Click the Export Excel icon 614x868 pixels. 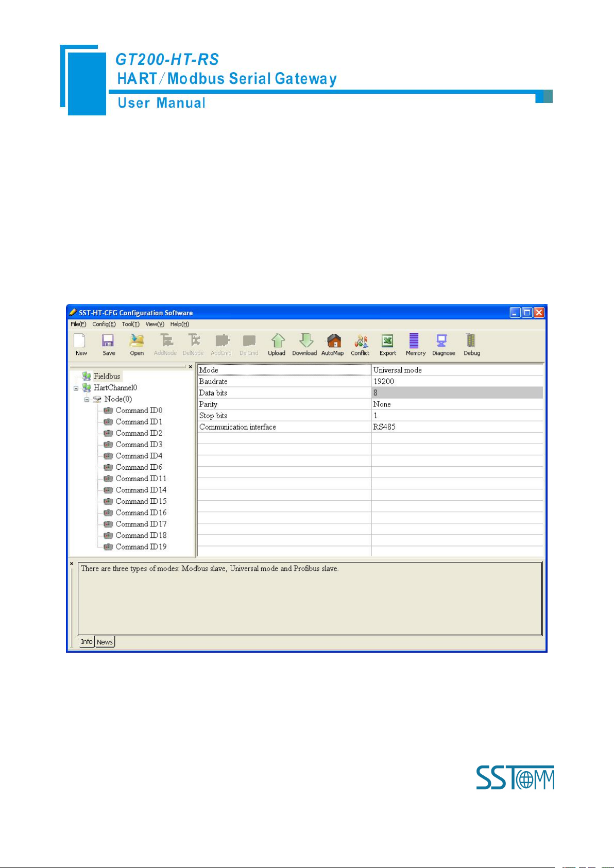[387, 341]
